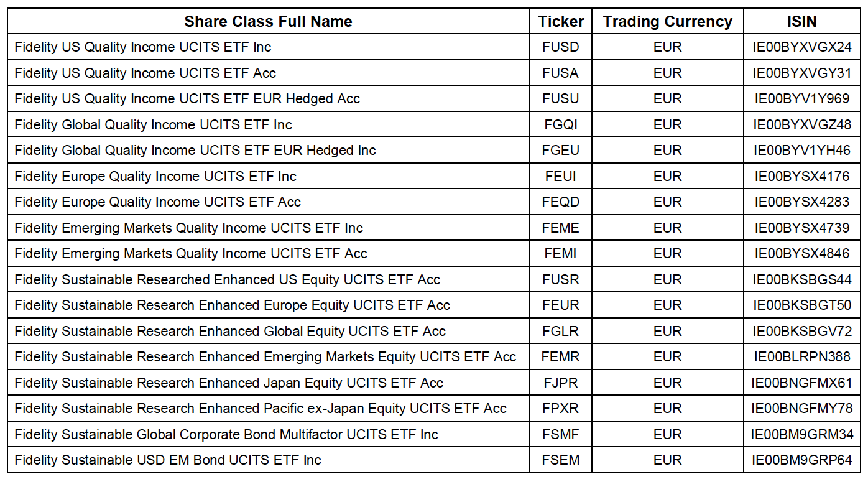The height and width of the screenshot is (479, 868).
Task: Select the FJPR ticker cell
Action: pyautogui.click(x=561, y=383)
